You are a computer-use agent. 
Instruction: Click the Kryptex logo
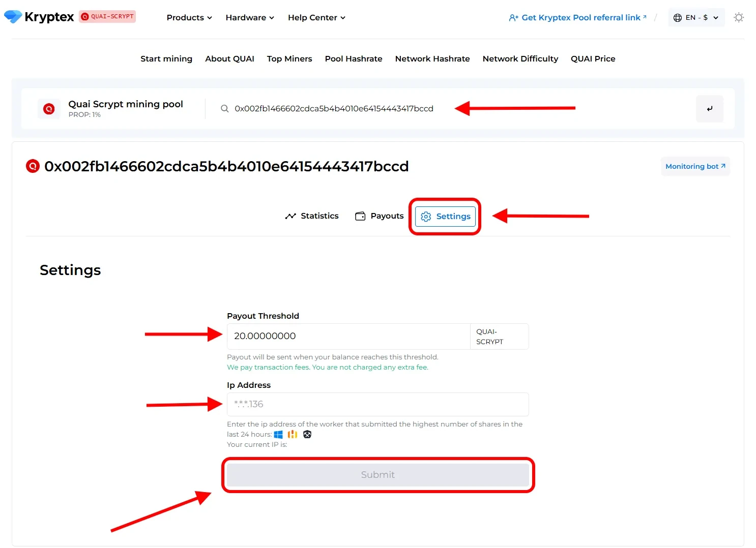coord(39,17)
